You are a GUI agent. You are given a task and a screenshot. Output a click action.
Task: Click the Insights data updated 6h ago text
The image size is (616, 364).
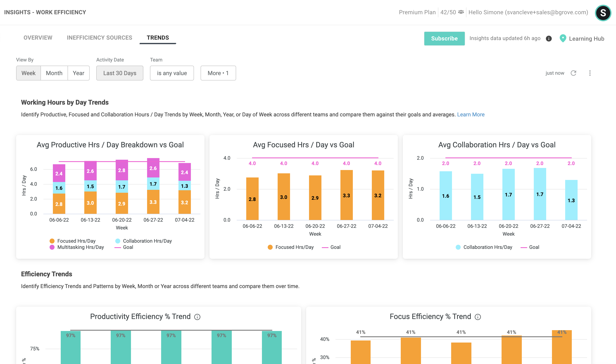pos(505,38)
